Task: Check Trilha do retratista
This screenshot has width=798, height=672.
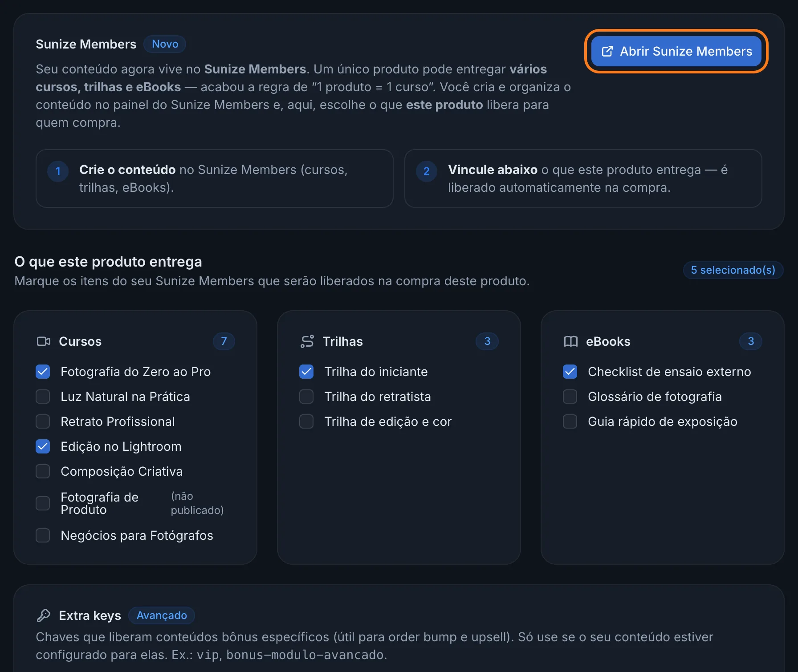Action: 306,397
